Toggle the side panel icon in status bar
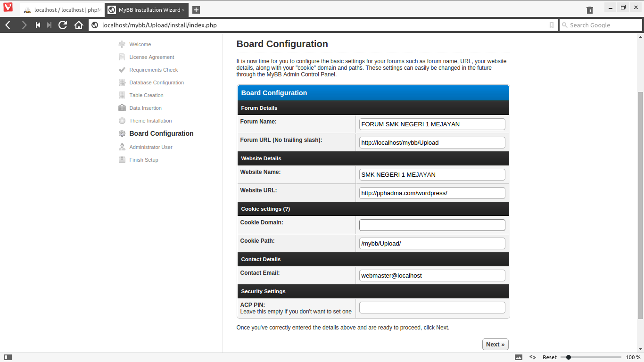This screenshot has height=362, width=644. [x=8, y=357]
